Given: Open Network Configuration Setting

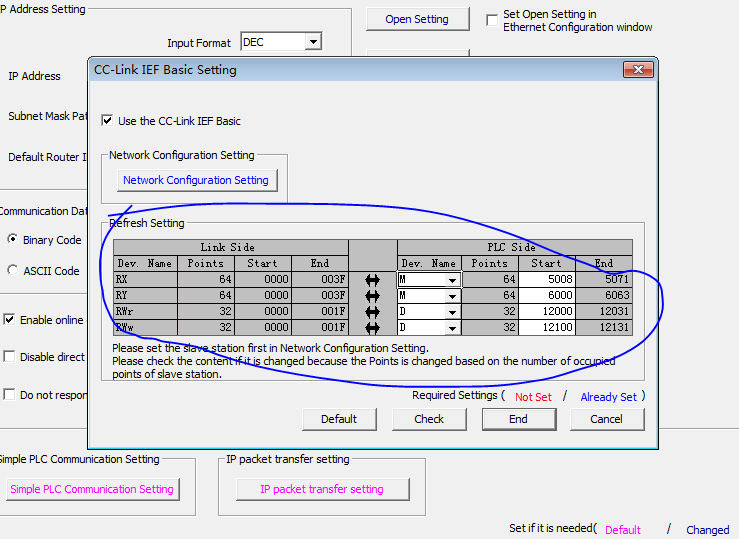Looking at the screenshot, I should (195, 180).
